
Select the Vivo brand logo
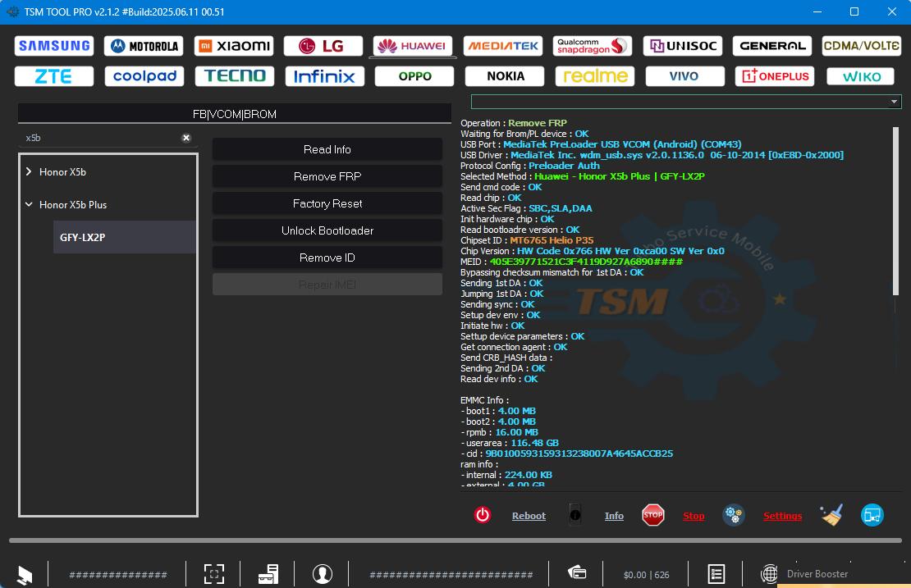[685, 76]
